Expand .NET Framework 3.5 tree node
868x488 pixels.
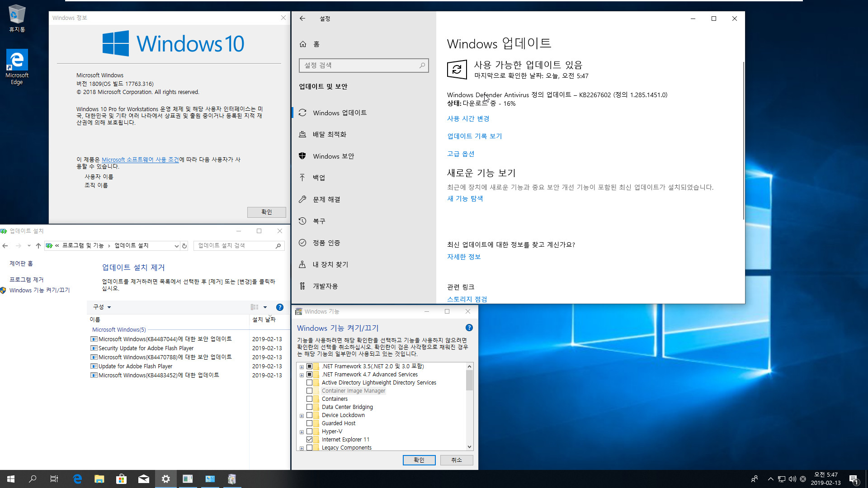pyautogui.click(x=302, y=367)
